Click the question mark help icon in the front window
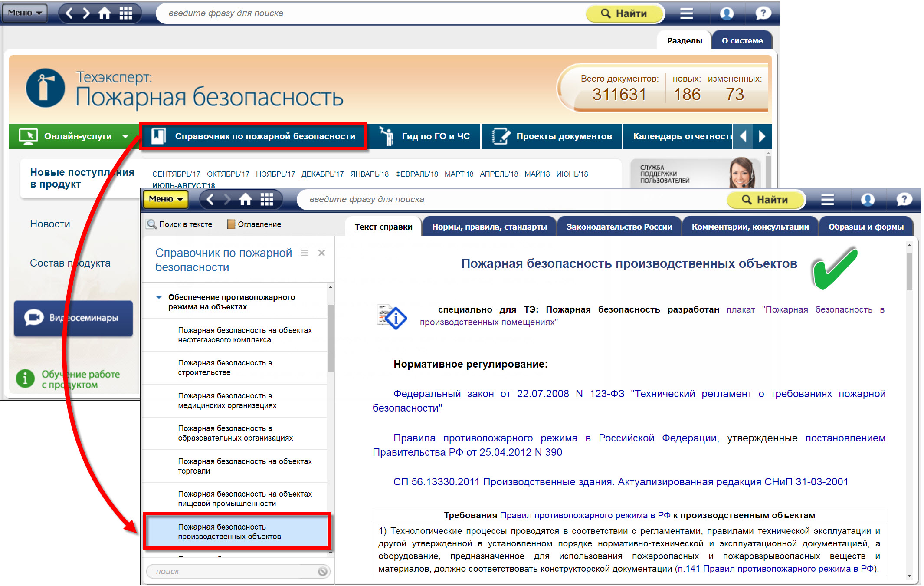This screenshot has height=586, width=924. click(904, 200)
